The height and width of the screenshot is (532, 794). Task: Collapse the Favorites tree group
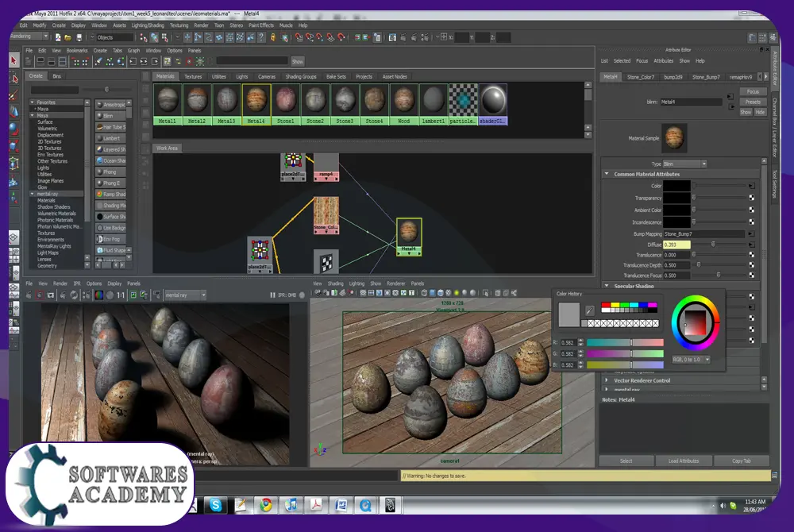[32, 102]
